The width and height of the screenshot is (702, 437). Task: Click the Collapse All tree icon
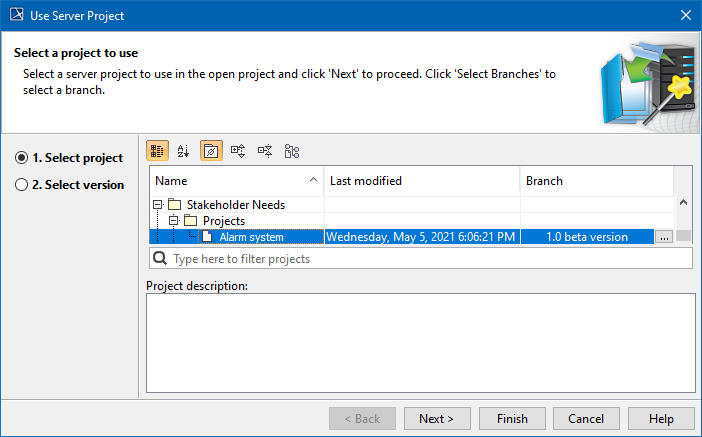pos(265,151)
